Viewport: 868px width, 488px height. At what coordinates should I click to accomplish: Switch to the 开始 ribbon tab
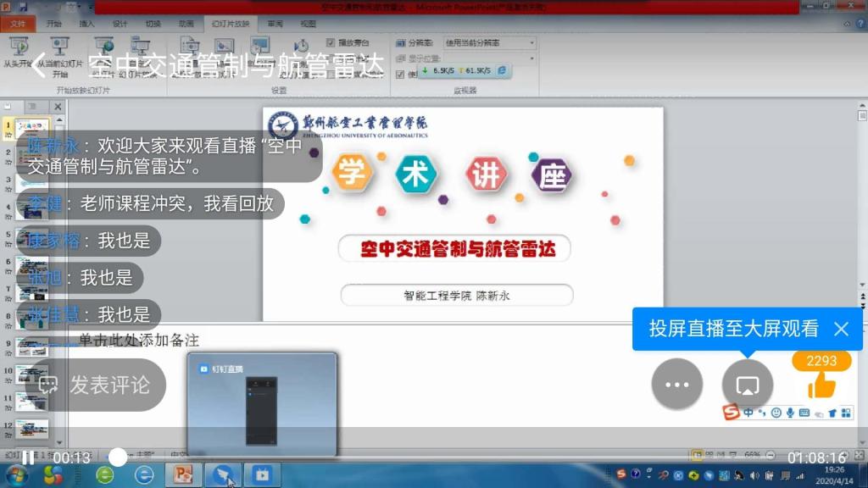[54, 24]
